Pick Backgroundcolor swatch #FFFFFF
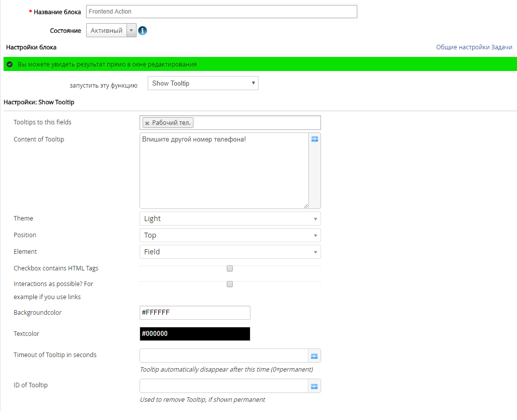The width and height of the screenshot is (517, 420). [195, 313]
